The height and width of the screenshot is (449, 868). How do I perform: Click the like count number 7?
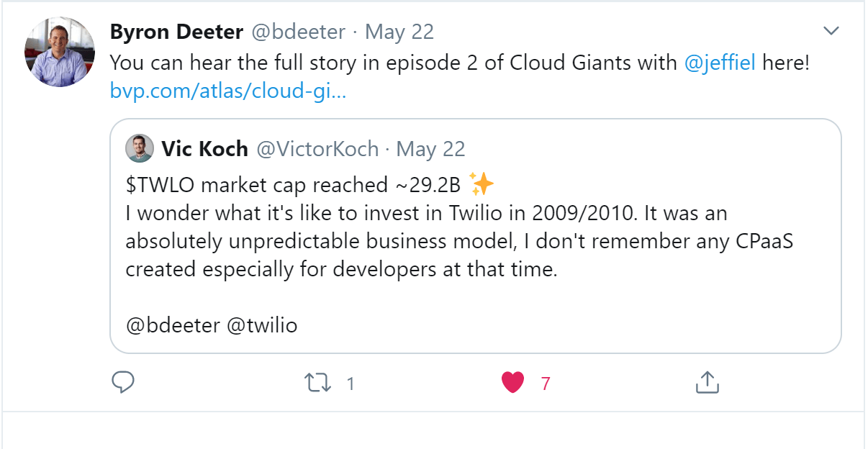[x=546, y=384]
